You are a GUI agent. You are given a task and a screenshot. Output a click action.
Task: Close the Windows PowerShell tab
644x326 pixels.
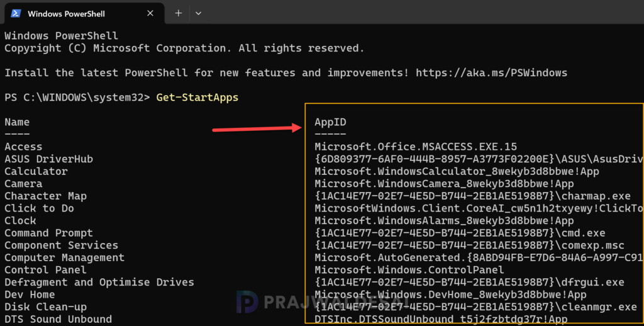[150, 14]
